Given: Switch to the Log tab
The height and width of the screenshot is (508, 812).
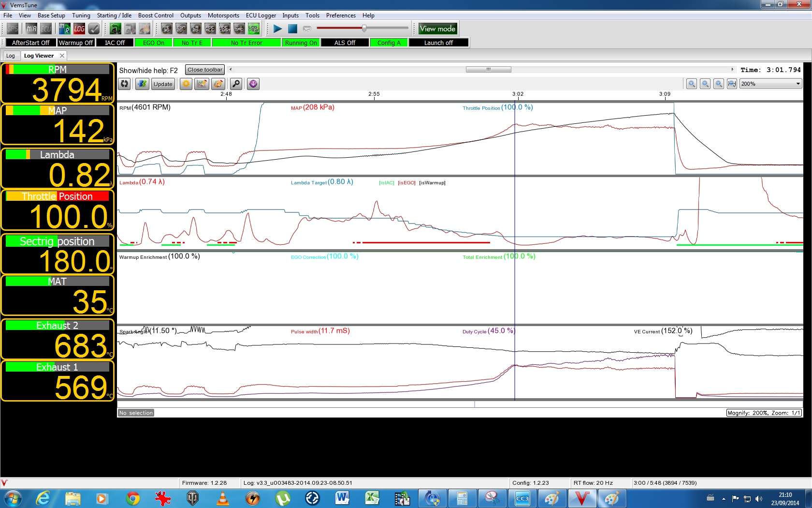Looking at the screenshot, I should 11,56.
